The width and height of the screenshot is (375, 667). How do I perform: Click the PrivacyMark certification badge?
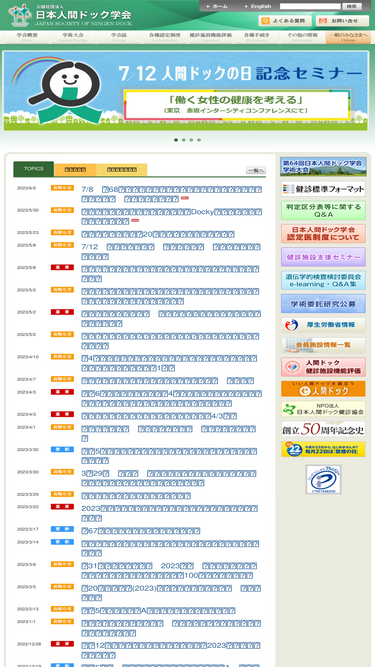pos(323,479)
